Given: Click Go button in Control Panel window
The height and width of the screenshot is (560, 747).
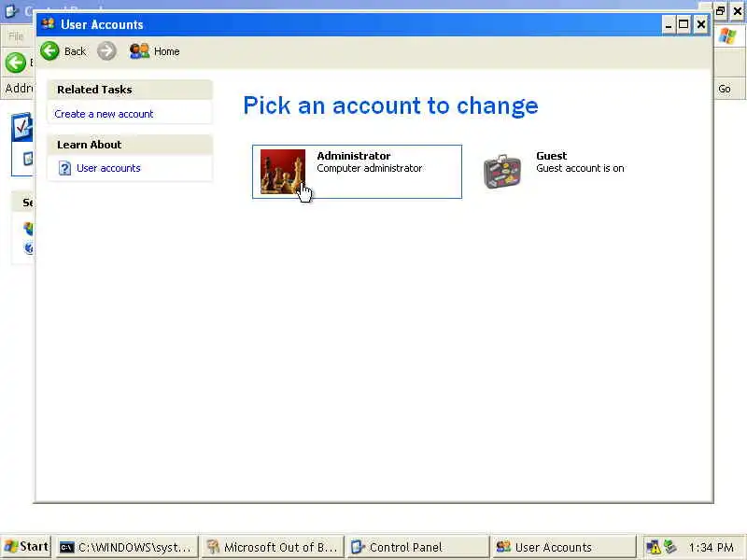Looking at the screenshot, I should [x=726, y=89].
